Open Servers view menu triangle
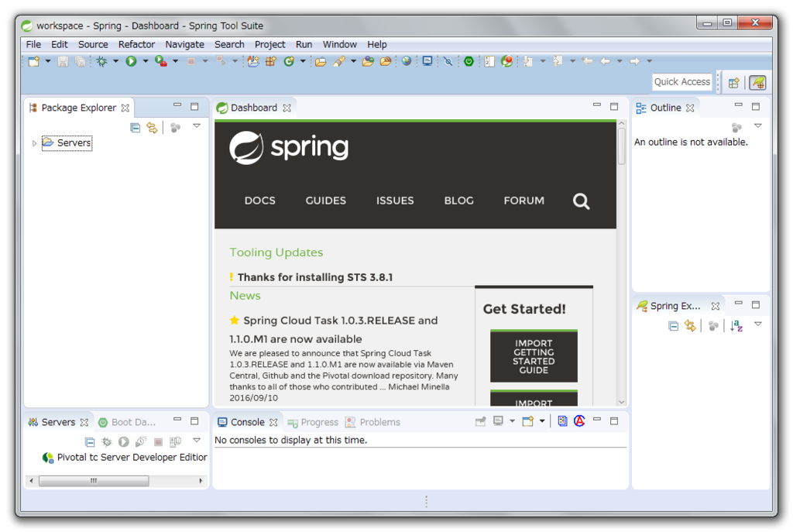The image size is (793, 532). 197,440
